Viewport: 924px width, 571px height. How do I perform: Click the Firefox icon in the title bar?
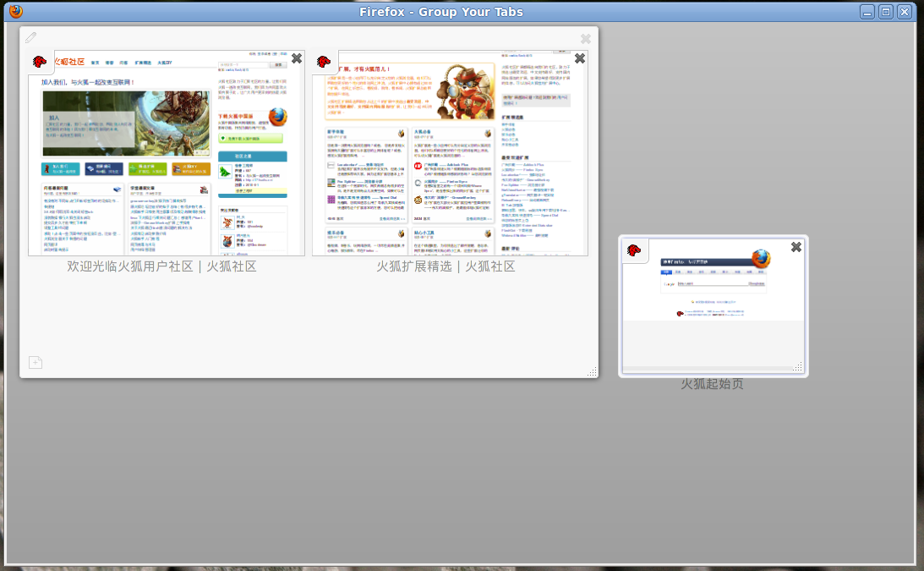point(15,11)
